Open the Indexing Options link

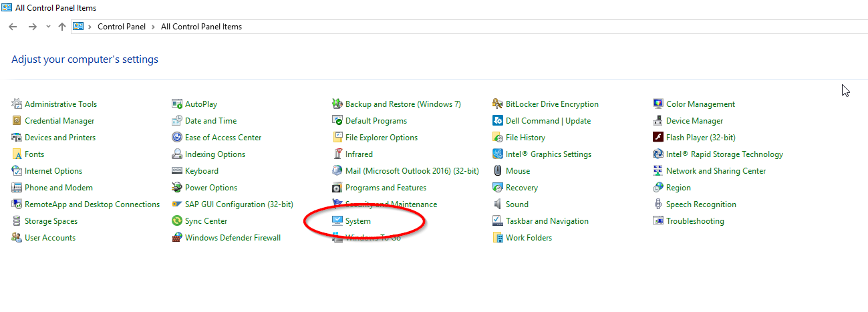pyautogui.click(x=215, y=154)
